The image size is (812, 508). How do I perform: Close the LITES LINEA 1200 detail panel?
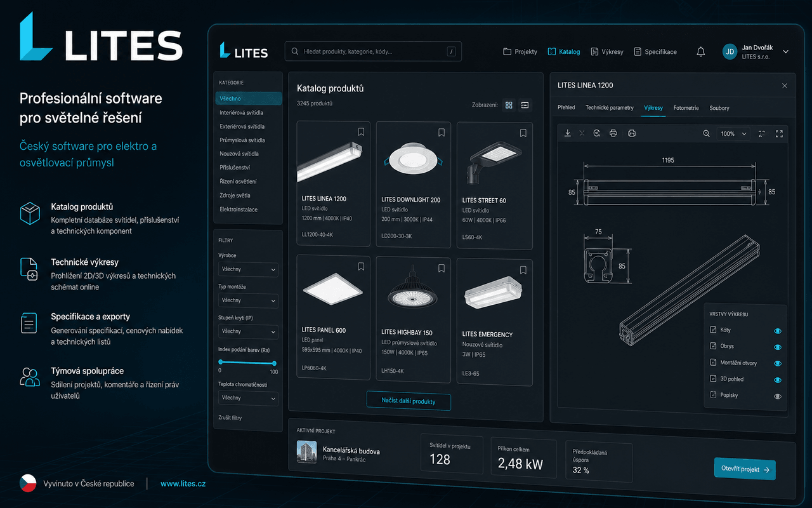[785, 86]
